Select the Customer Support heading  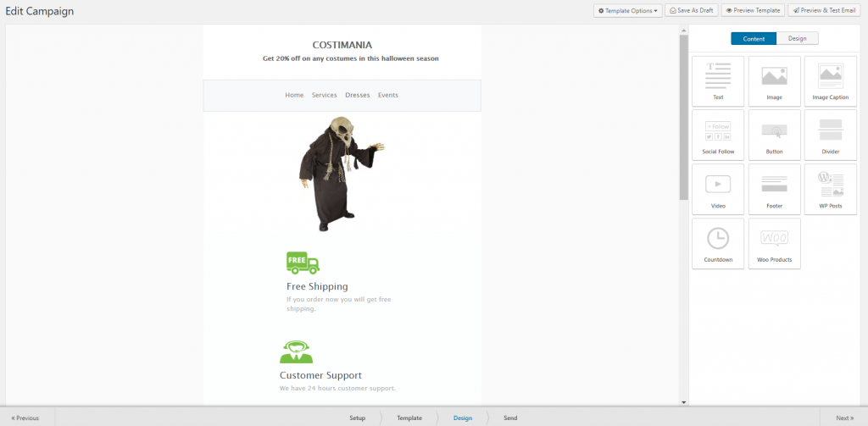tap(320, 375)
